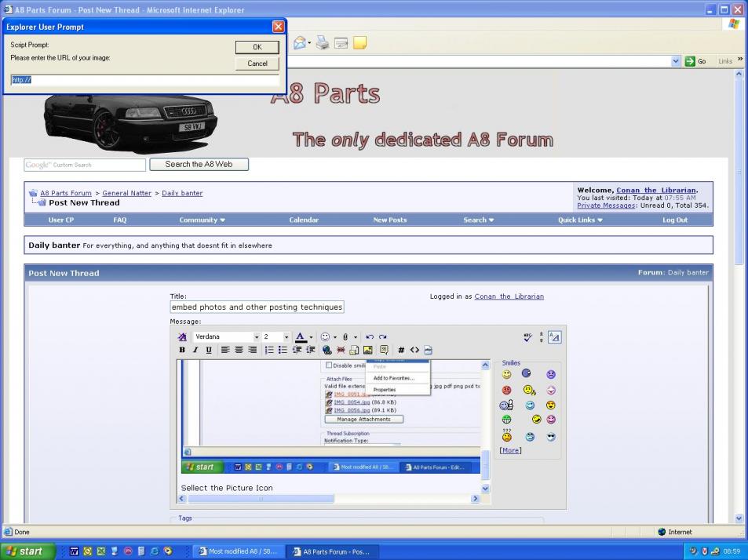Open the FAQ navbar item
This screenshot has height=560, width=748.
tap(120, 220)
